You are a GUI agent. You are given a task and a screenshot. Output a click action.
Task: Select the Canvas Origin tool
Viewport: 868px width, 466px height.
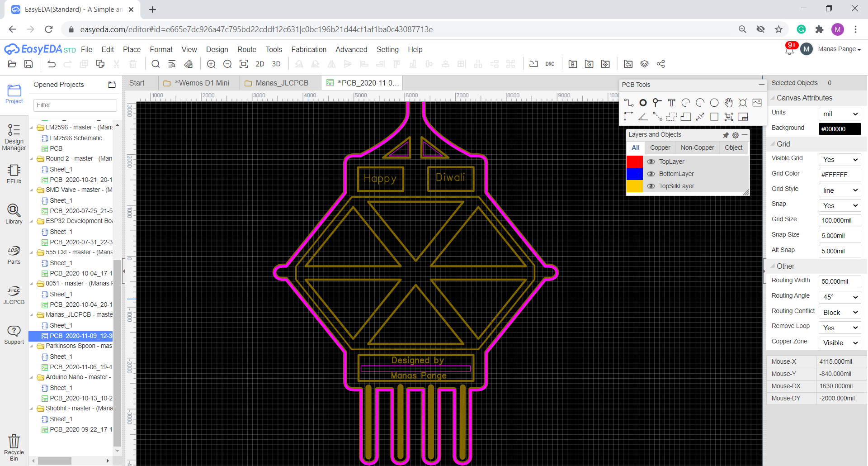(628, 117)
